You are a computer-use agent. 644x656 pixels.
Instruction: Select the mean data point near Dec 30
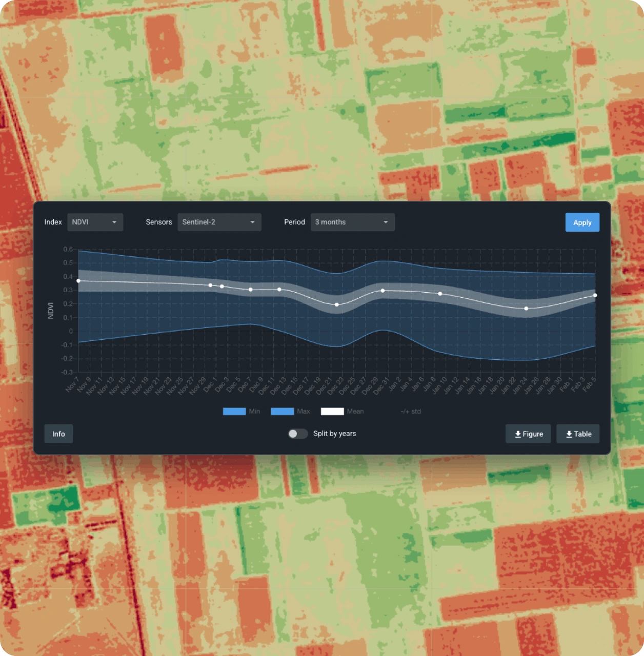[x=383, y=291]
